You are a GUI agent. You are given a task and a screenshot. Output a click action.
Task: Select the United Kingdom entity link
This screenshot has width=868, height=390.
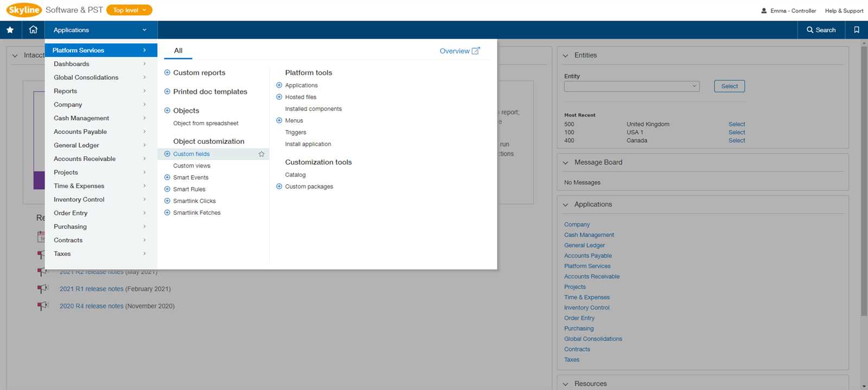pyautogui.click(x=737, y=124)
